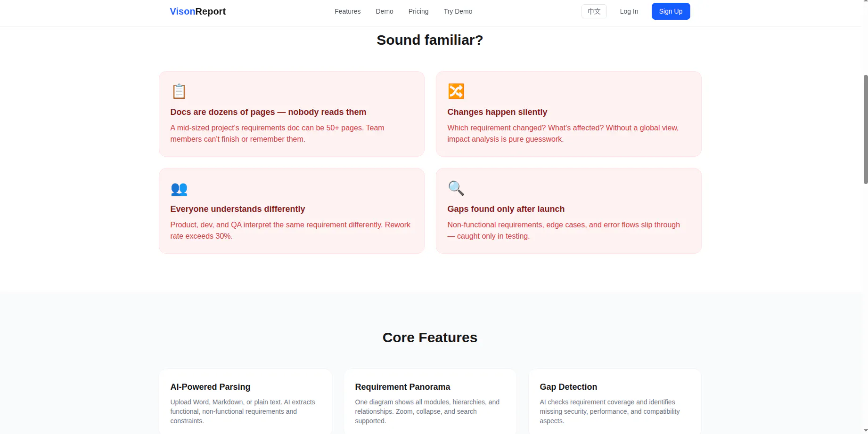Click the Gaps found only after launch title
868x434 pixels.
[x=506, y=209]
